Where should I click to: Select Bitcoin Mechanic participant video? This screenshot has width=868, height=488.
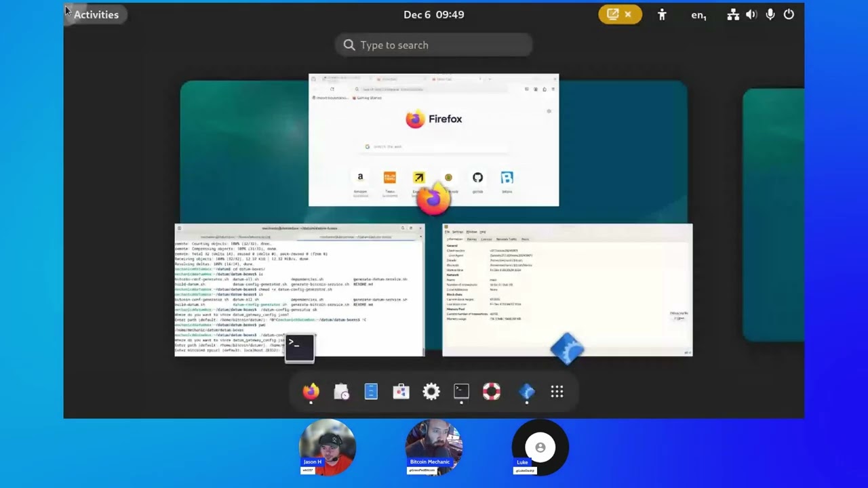pyautogui.click(x=433, y=447)
